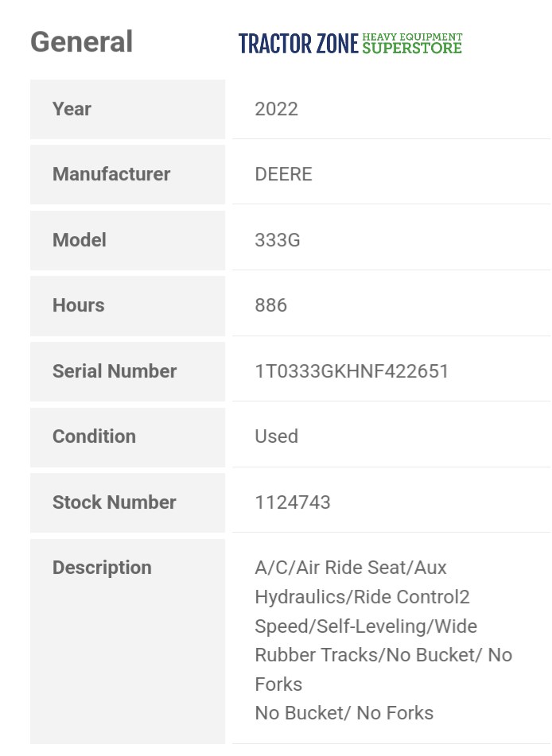Click the green Heavy Equipment Superstore text

pos(412,43)
